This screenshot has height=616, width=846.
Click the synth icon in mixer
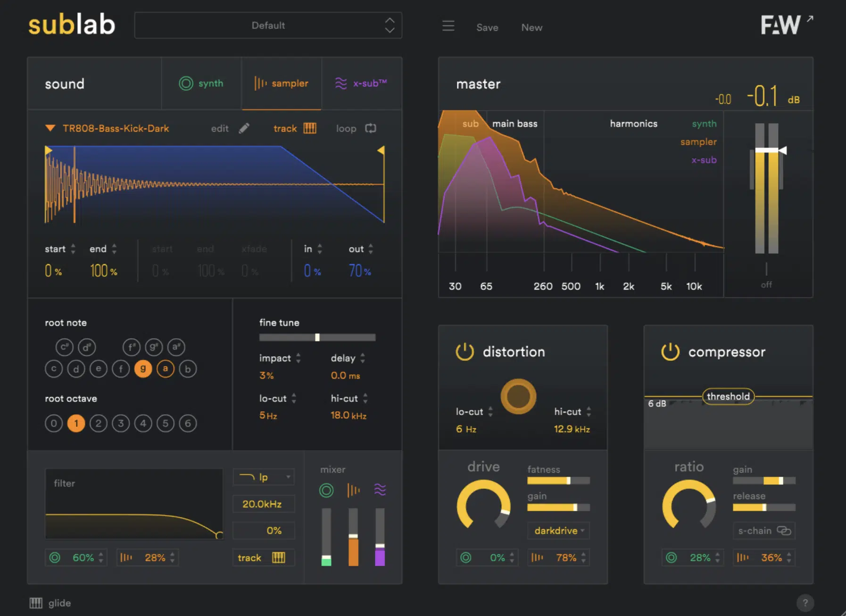326,491
